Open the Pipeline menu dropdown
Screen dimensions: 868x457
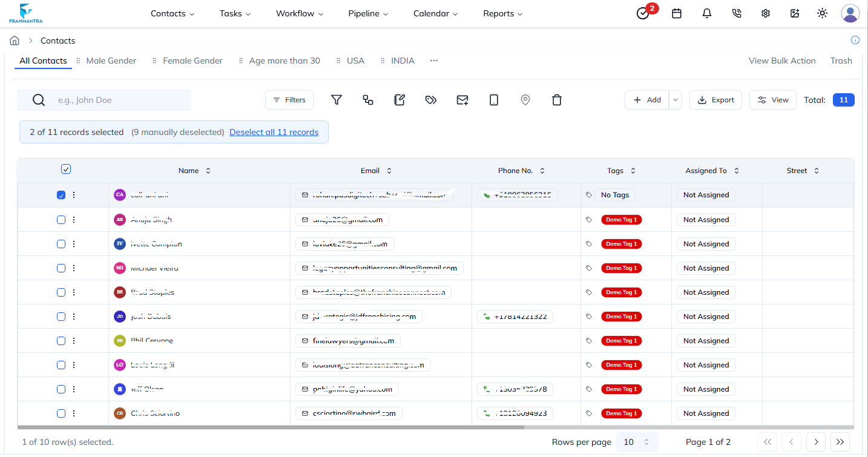point(368,13)
